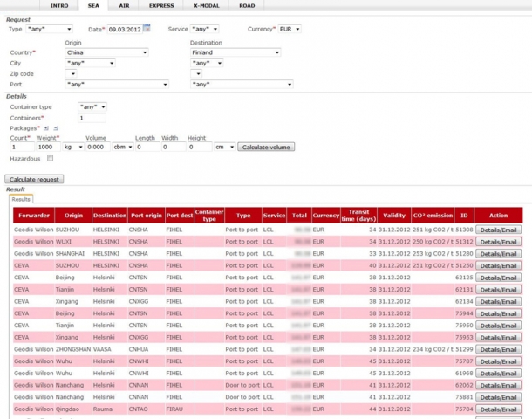Open the destination City dropdown

(207, 63)
